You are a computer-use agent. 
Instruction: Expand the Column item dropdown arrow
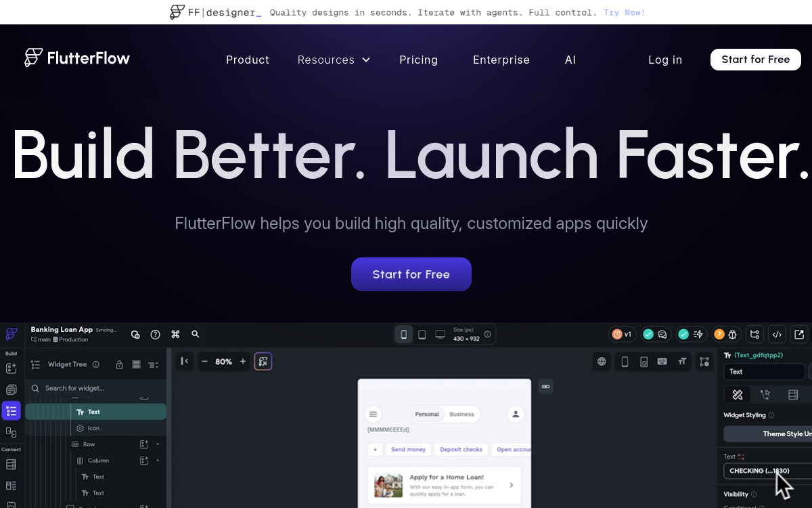158,461
